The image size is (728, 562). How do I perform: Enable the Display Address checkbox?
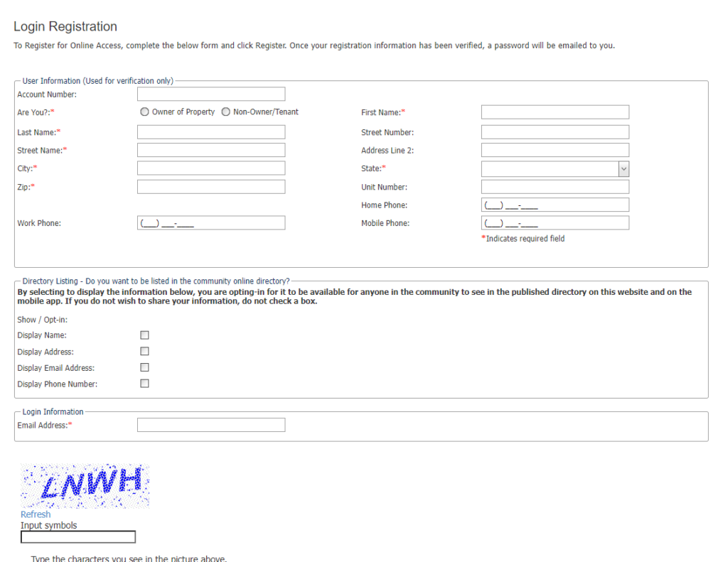[x=145, y=352]
